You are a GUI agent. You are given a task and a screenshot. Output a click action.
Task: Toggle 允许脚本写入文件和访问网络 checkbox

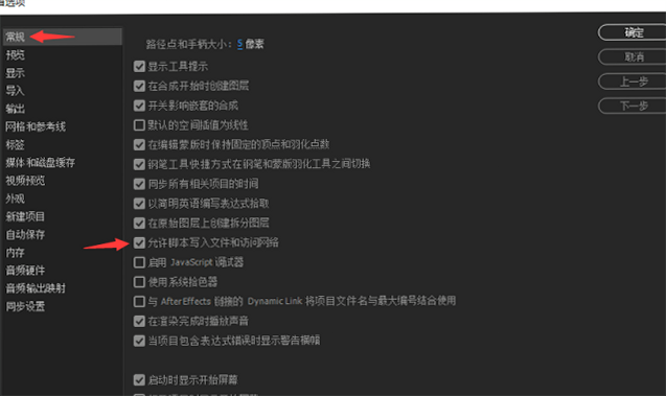point(139,243)
